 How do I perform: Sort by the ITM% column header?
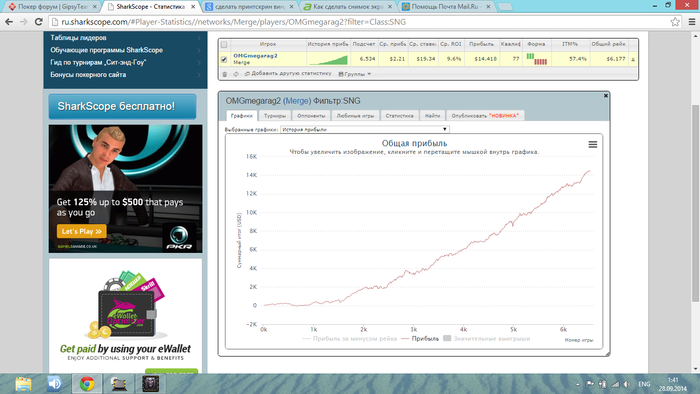tap(570, 44)
